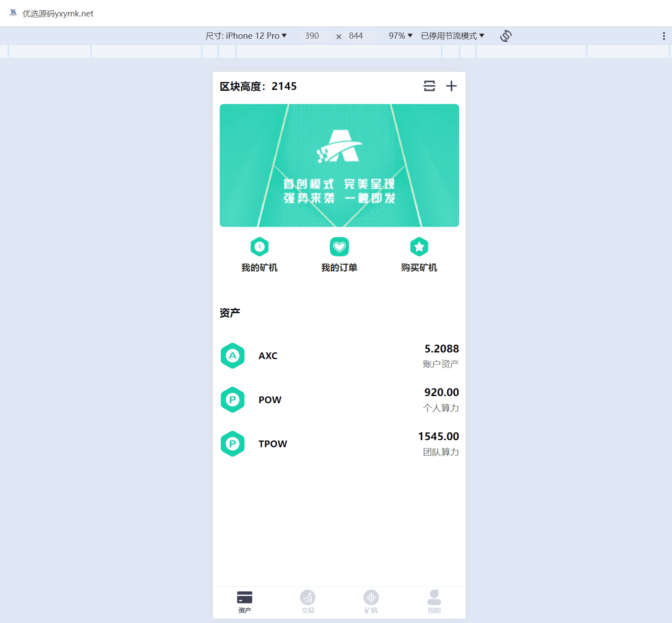
Task: Click the TPOW hexagon coin icon
Action: (x=233, y=444)
